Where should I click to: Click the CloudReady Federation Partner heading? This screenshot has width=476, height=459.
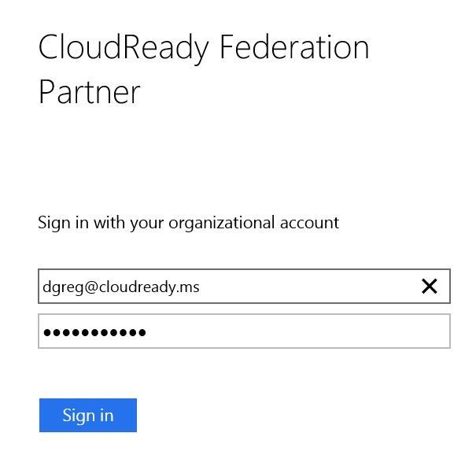(204, 69)
